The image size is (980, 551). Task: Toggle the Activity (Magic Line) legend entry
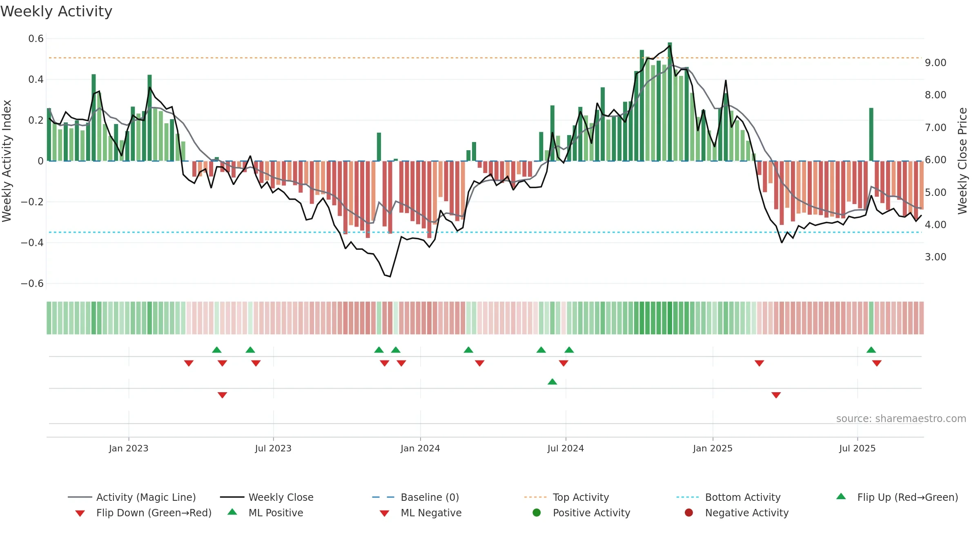click(x=132, y=497)
